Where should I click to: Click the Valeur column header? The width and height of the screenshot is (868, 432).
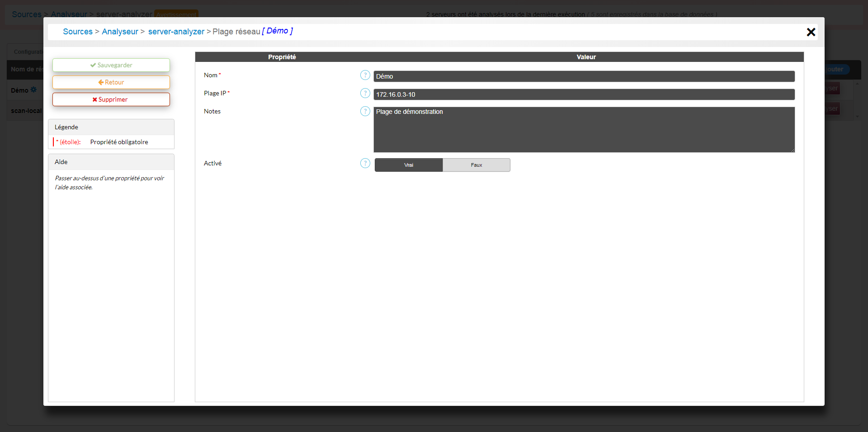(x=586, y=57)
